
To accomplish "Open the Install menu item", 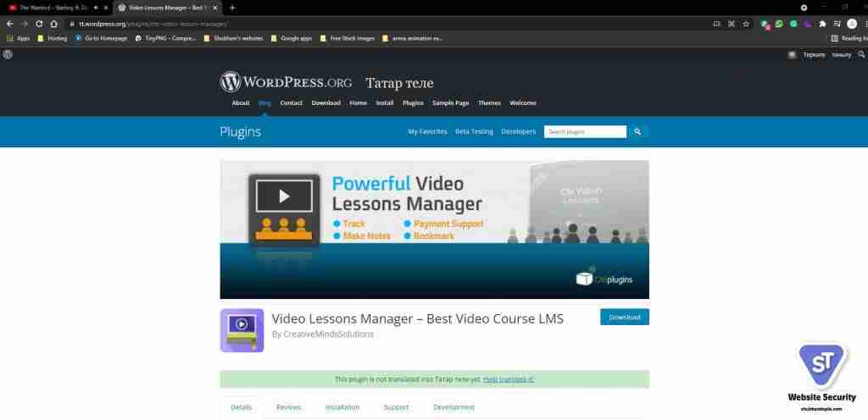I will pyautogui.click(x=385, y=103).
